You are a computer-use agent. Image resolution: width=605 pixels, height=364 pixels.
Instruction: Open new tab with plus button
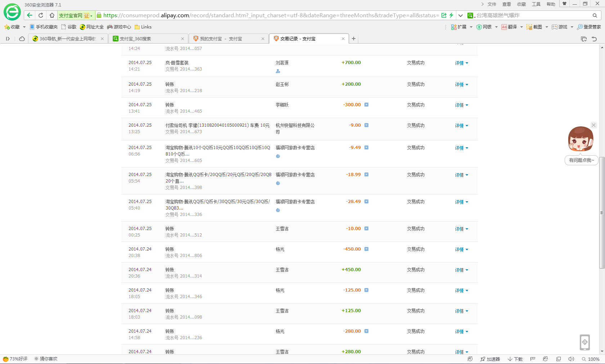[354, 39]
